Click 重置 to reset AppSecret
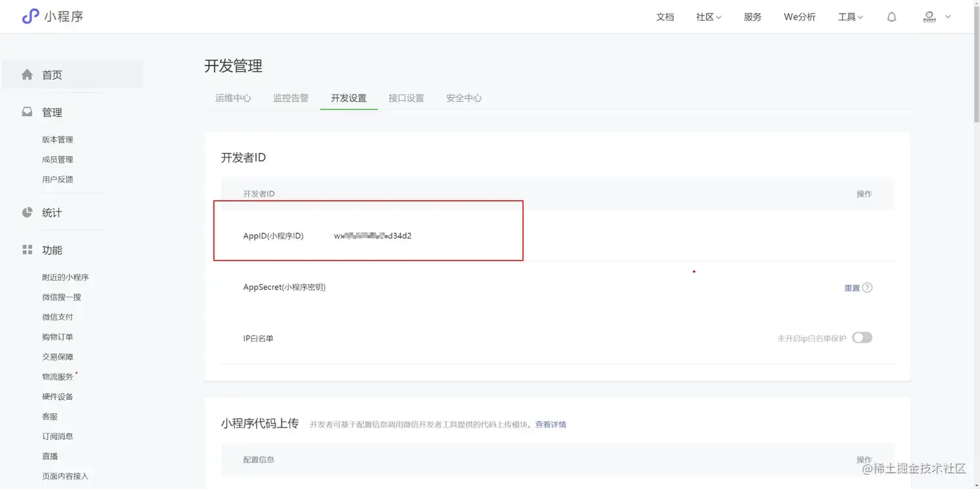This screenshot has width=980, height=489. [850, 287]
